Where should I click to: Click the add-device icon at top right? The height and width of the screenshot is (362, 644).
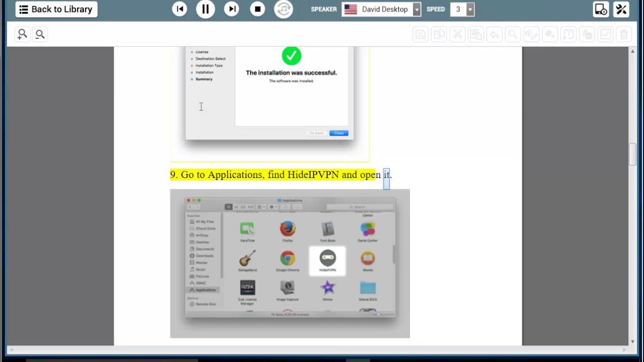[x=601, y=10]
